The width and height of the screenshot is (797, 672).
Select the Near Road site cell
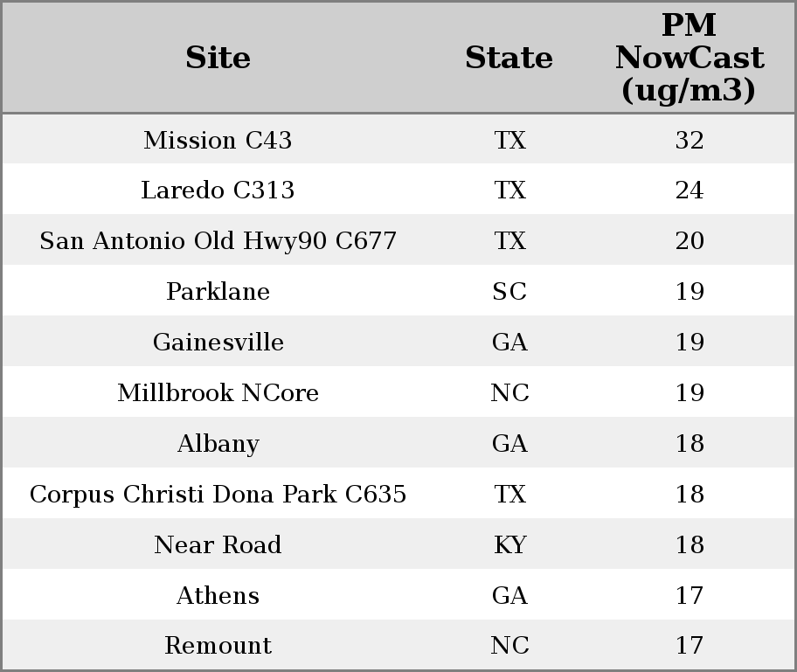[x=218, y=544]
